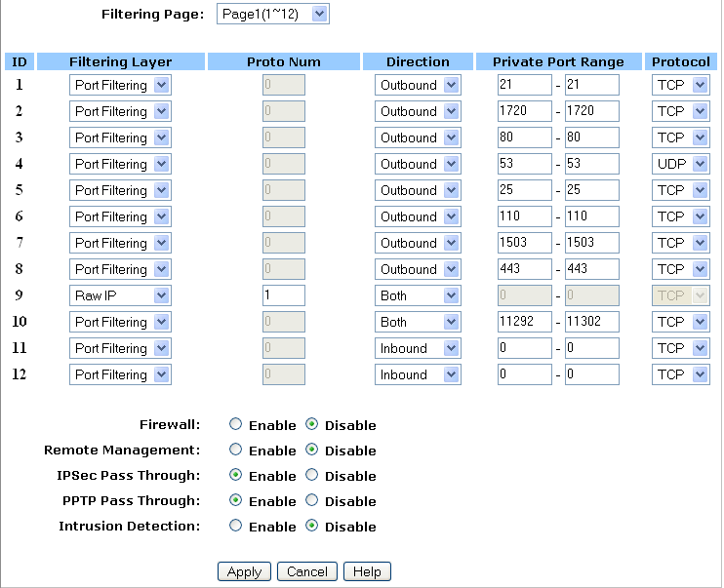Click start port field containing 21
This screenshot has height=588, width=724.
[525, 85]
